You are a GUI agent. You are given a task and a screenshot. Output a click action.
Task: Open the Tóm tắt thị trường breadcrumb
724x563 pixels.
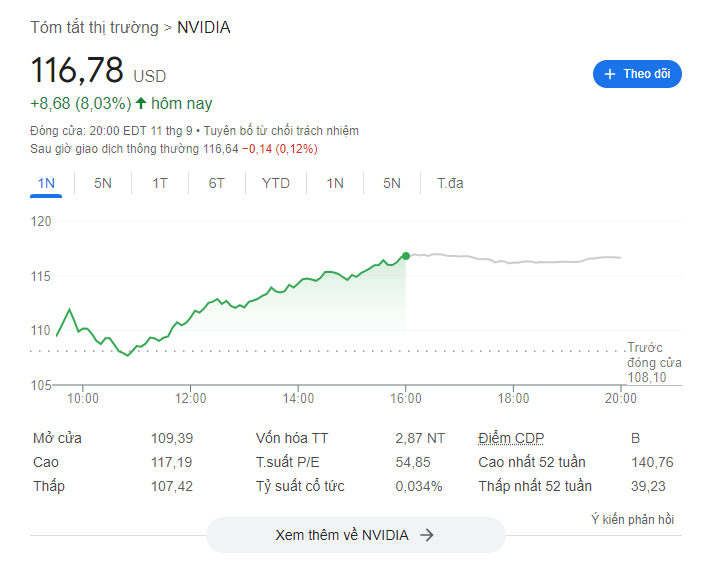tap(94, 27)
